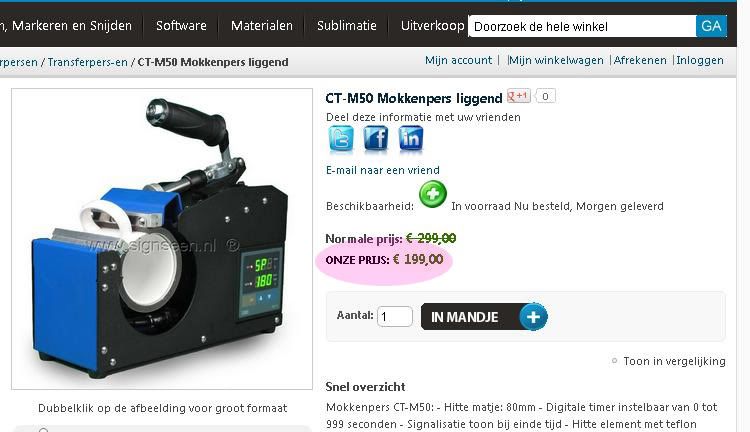Share product via LinkedIn icon
The width and height of the screenshot is (750, 432).
point(411,139)
